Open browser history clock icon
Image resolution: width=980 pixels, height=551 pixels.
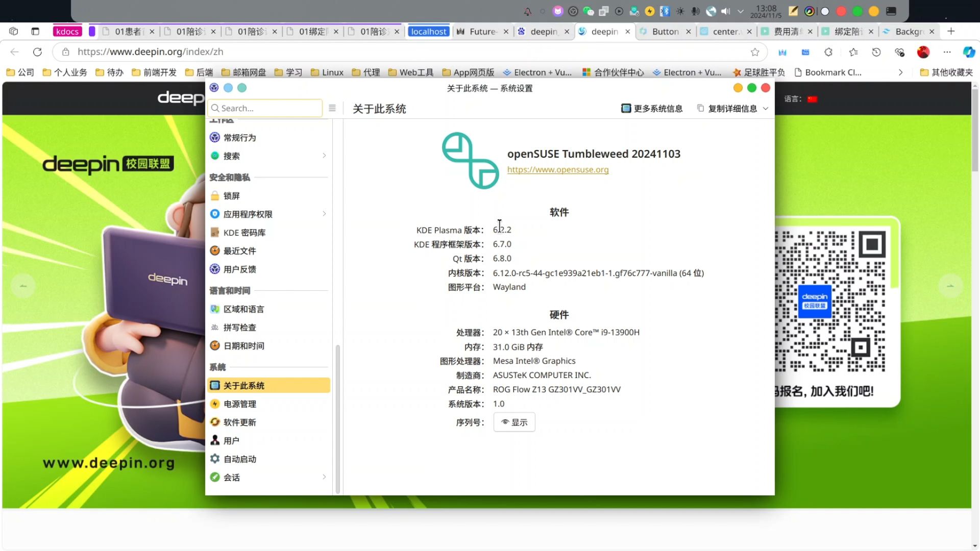click(x=876, y=52)
